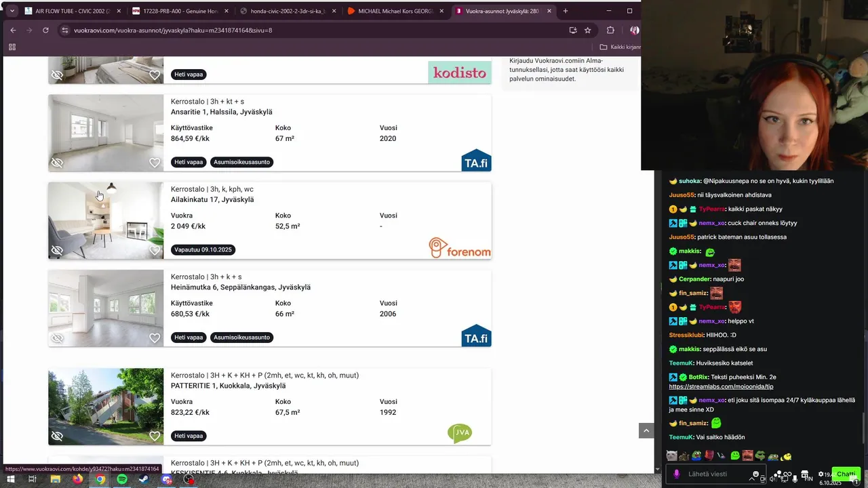Click the Vapautuu 09.10.2025 tag
Screen dimensions: 868x488
[x=203, y=249]
